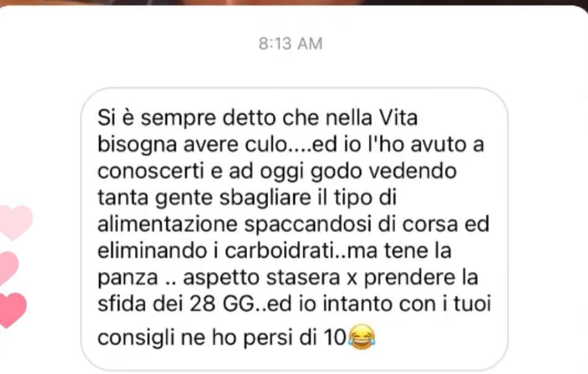Click the word "alimentazione" in the bubble
The width and height of the screenshot is (588, 374).
[x=168, y=224]
